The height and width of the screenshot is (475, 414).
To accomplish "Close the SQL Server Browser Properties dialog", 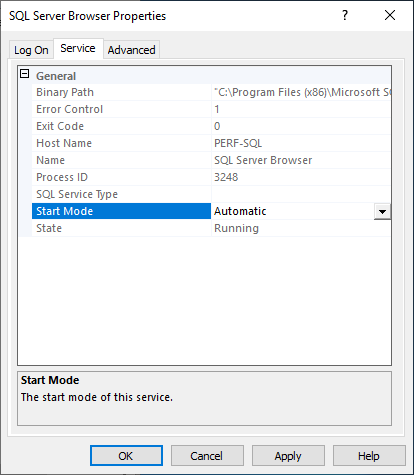I will 390,15.
